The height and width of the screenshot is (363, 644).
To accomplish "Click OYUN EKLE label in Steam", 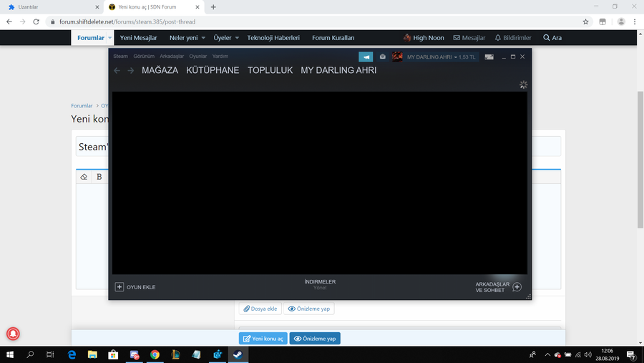I will (141, 287).
